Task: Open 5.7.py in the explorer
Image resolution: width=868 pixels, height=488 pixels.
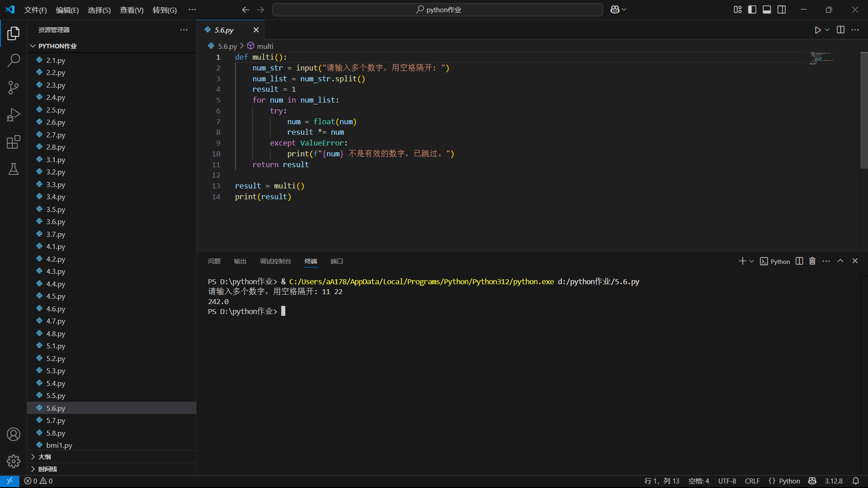Action: click(x=56, y=420)
